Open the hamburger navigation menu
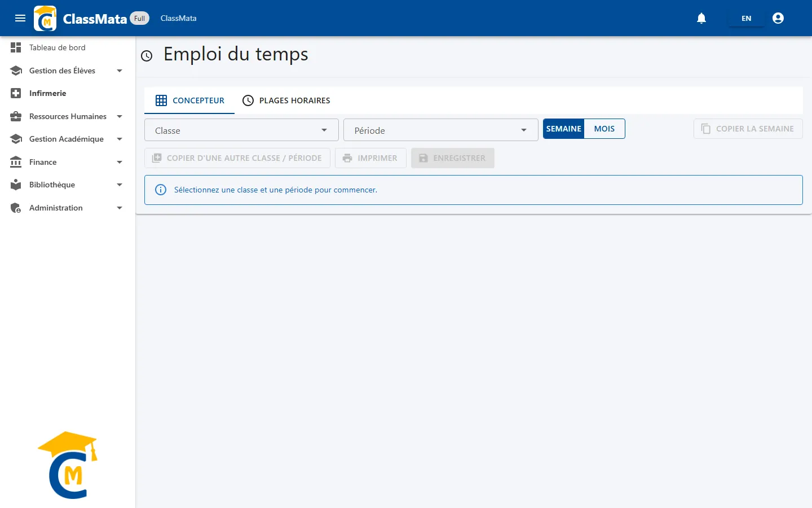 pos(20,18)
